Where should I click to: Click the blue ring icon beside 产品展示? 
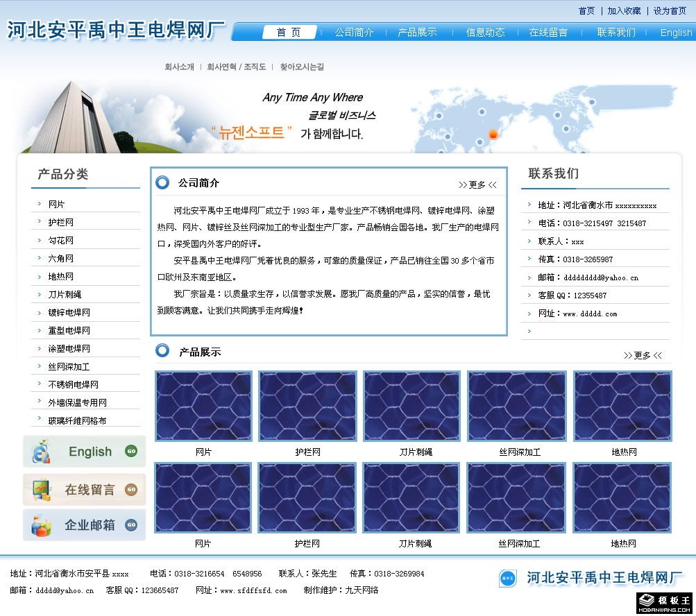click(162, 350)
